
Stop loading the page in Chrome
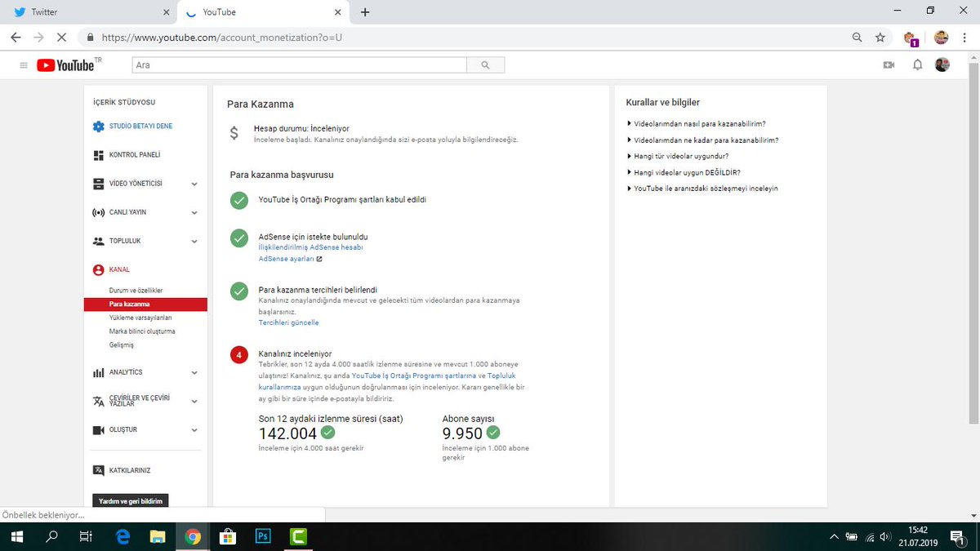point(61,38)
